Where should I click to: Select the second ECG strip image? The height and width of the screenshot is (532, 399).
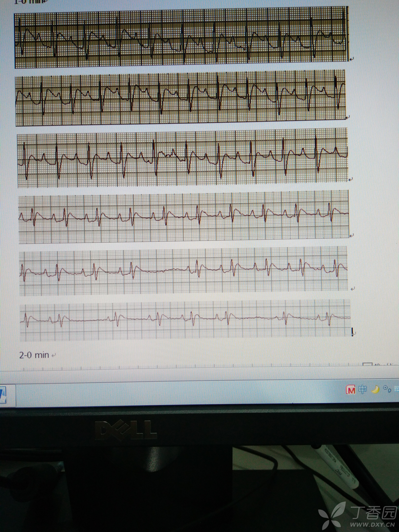click(x=181, y=98)
